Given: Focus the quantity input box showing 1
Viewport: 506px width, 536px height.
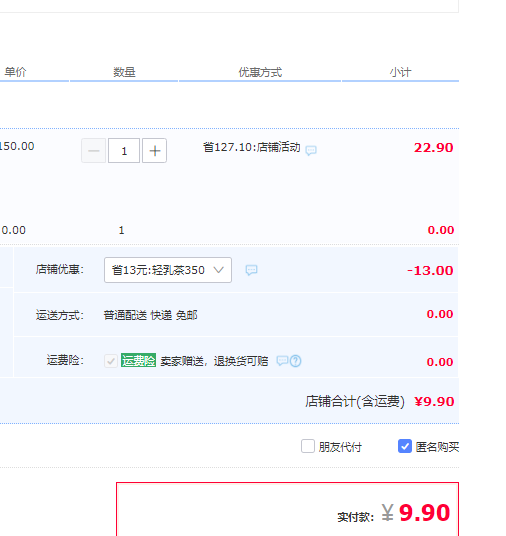Looking at the screenshot, I should pyautogui.click(x=124, y=151).
